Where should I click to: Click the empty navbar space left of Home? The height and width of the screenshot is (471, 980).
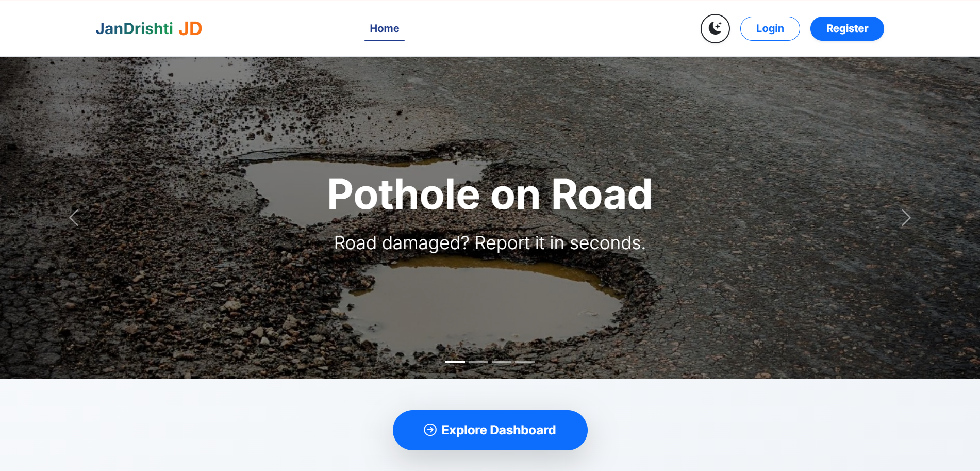click(x=284, y=28)
